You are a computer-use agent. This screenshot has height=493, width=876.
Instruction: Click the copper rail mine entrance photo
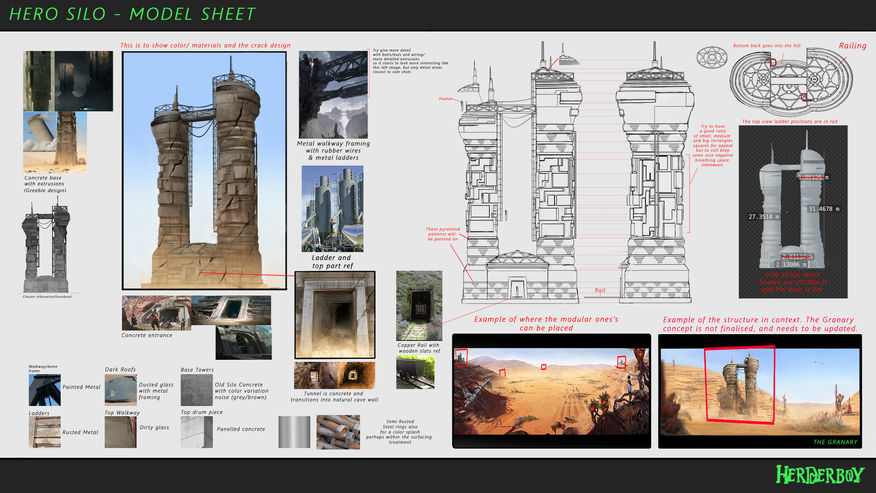click(419, 306)
